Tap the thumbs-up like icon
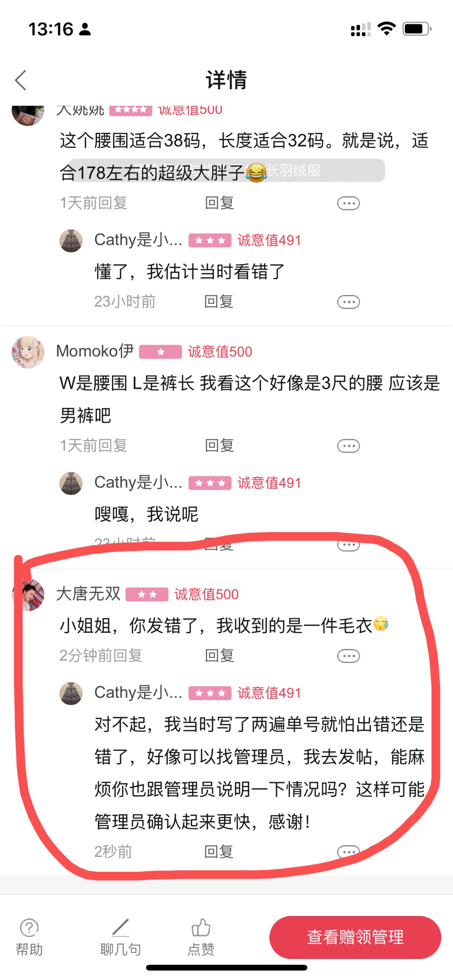The image size is (453, 980). (x=201, y=928)
